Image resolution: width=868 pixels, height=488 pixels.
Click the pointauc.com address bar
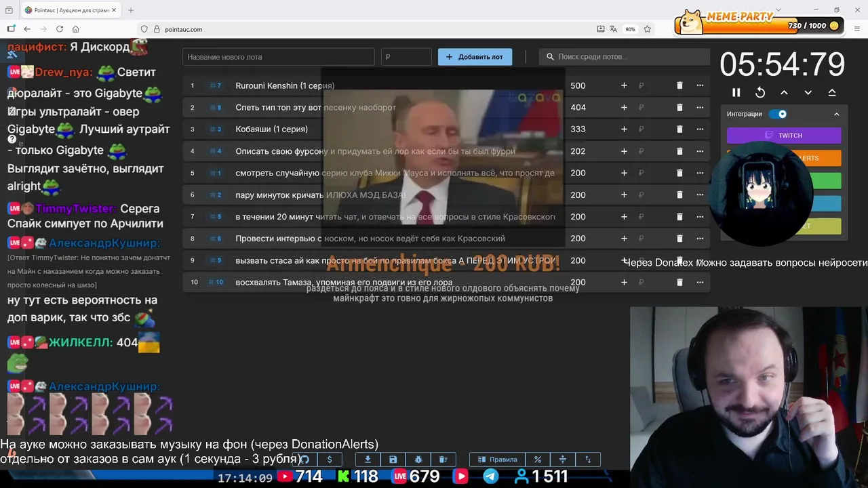pos(366,29)
